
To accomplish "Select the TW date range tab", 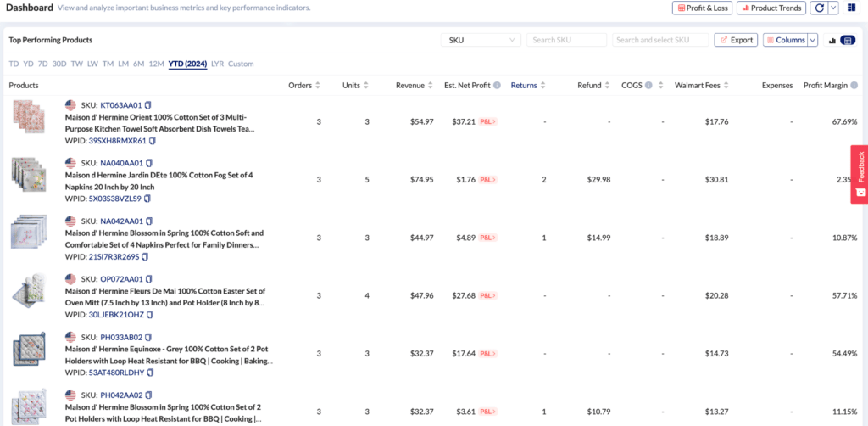I will [x=77, y=64].
